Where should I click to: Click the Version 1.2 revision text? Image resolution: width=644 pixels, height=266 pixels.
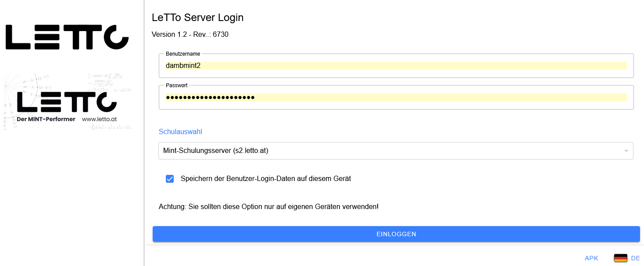[x=190, y=34]
